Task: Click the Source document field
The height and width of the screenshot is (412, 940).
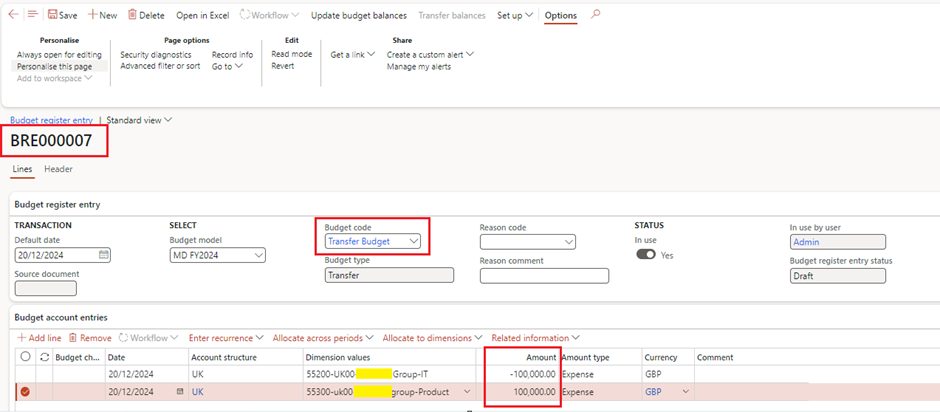Action: [46, 288]
